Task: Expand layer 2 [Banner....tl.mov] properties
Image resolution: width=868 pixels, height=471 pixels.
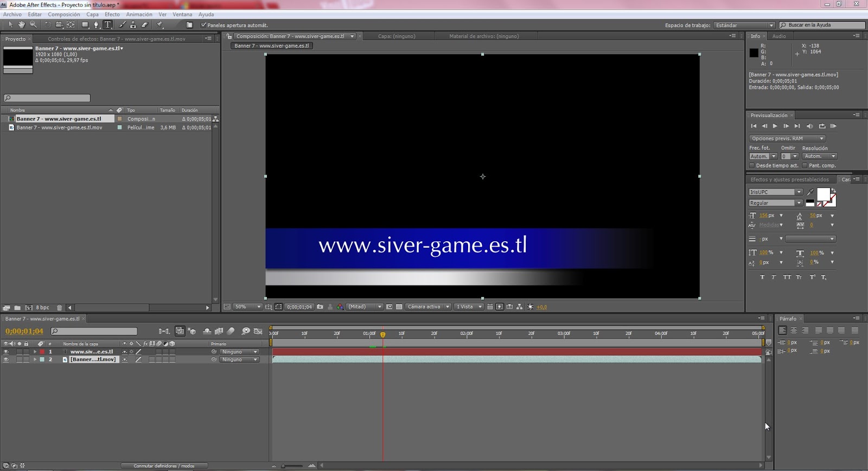Action: click(35, 359)
